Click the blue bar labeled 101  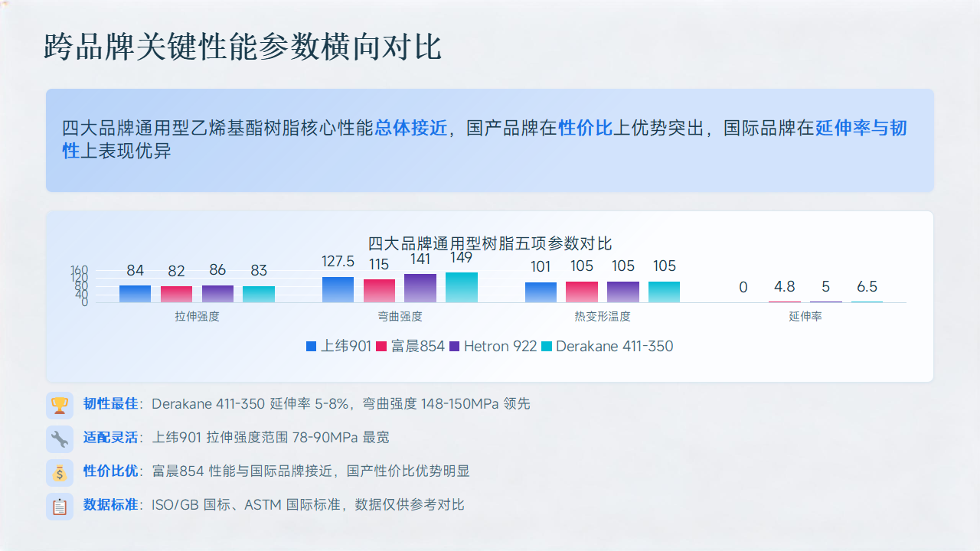point(541,292)
